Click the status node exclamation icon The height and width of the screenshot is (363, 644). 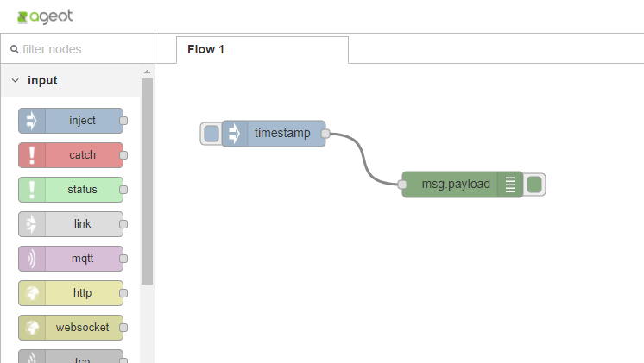coord(32,189)
